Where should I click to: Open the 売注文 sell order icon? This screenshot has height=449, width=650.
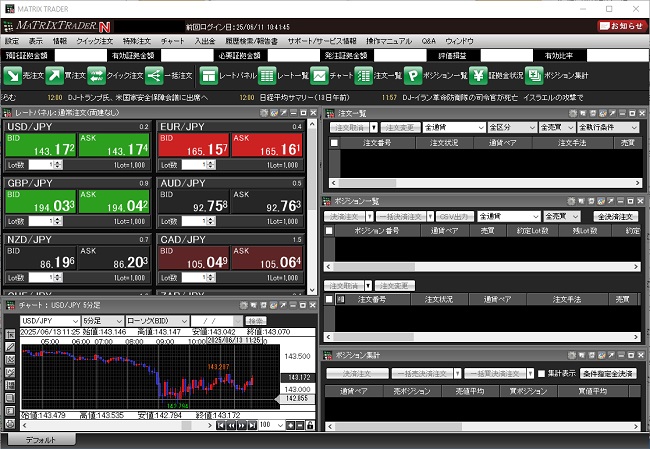pos(12,76)
